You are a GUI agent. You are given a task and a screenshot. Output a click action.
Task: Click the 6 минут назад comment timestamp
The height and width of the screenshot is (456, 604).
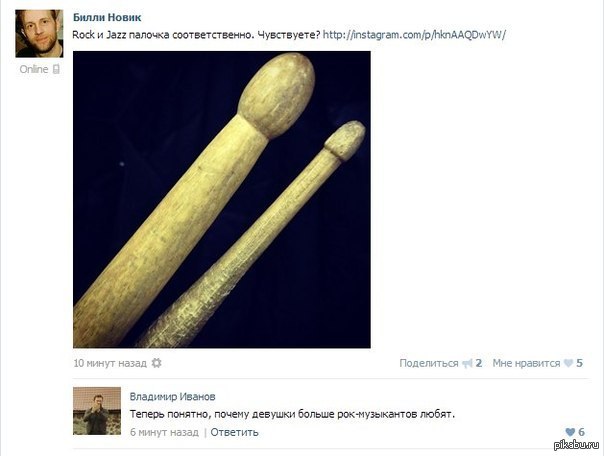[164, 432]
